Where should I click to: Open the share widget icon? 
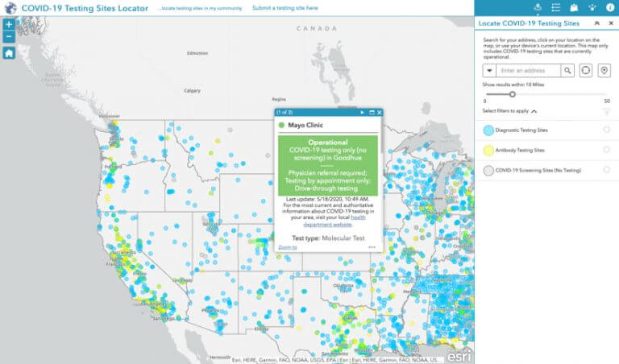point(592,7)
